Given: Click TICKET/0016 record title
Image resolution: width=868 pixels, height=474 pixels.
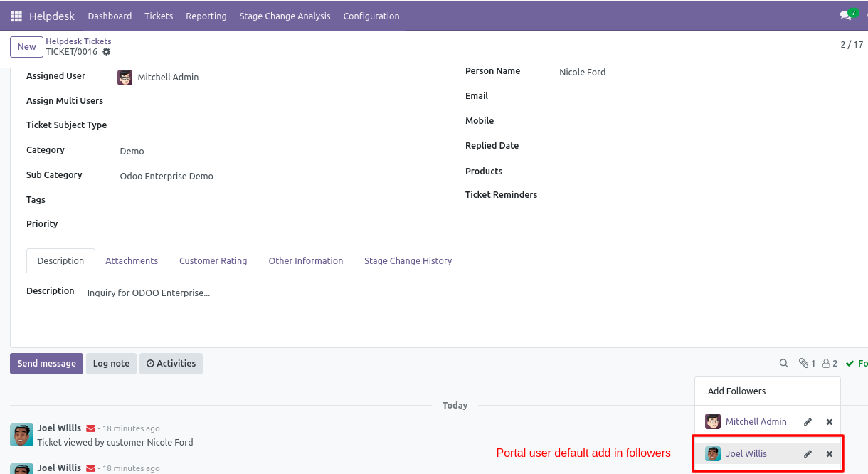Looking at the screenshot, I should 71,52.
